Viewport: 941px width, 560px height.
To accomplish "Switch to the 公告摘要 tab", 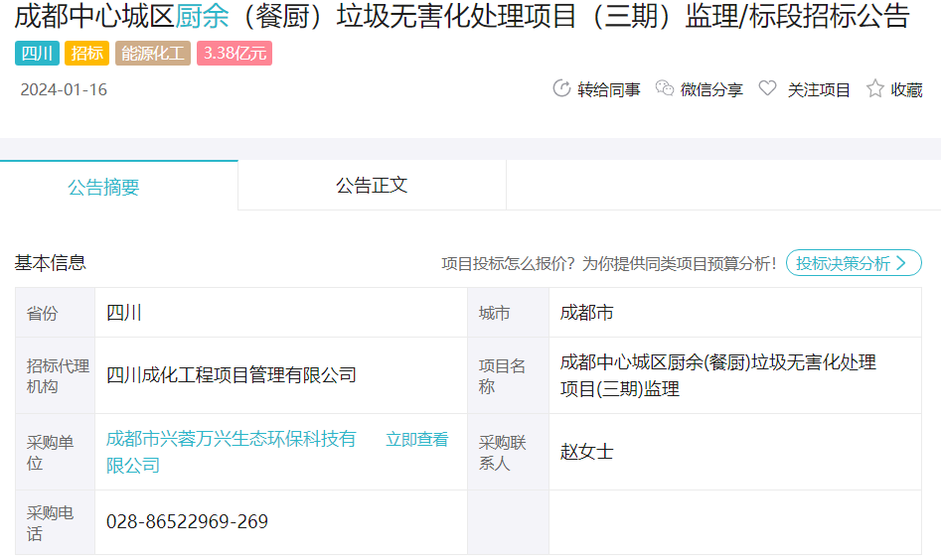I will tap(119, 186).
